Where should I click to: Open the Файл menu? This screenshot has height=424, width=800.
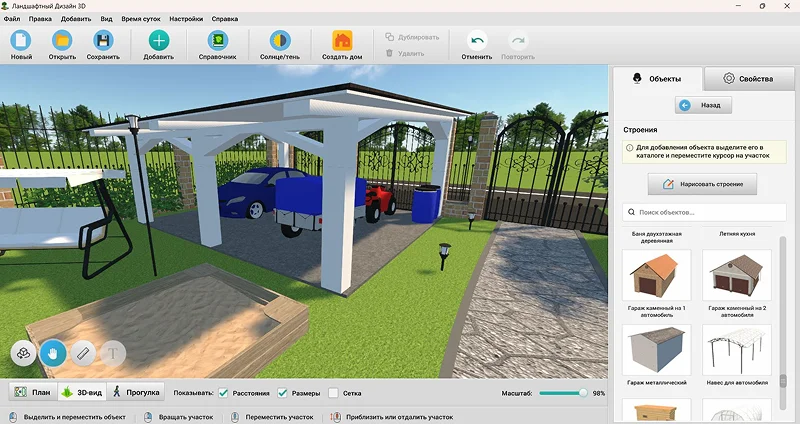pos(12,19)
